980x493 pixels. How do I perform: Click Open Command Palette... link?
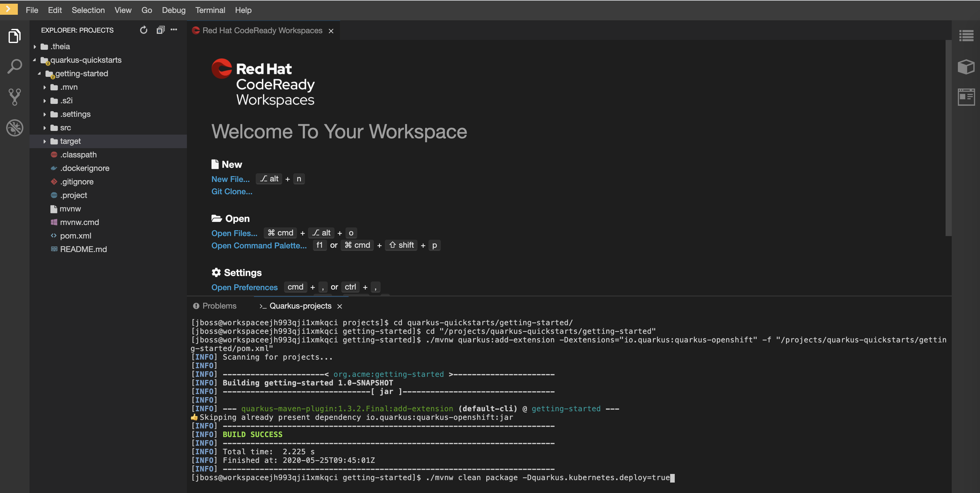[x=259, y=245]
